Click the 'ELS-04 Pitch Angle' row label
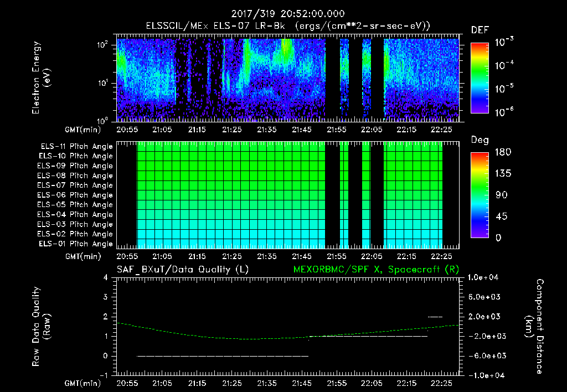The image size is (567, 392). (x=75, y=214)
